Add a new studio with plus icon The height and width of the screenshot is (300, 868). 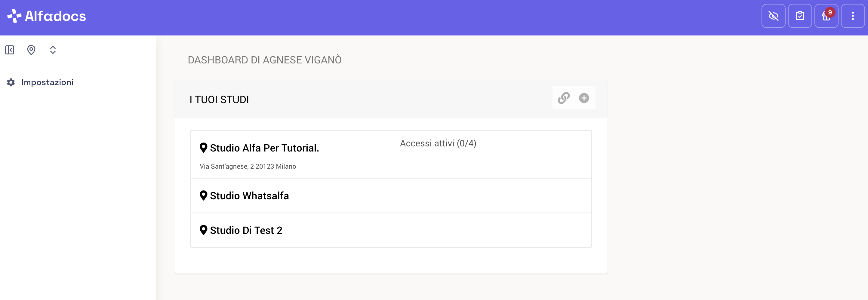pyautogui.click(x=583, y=98)
